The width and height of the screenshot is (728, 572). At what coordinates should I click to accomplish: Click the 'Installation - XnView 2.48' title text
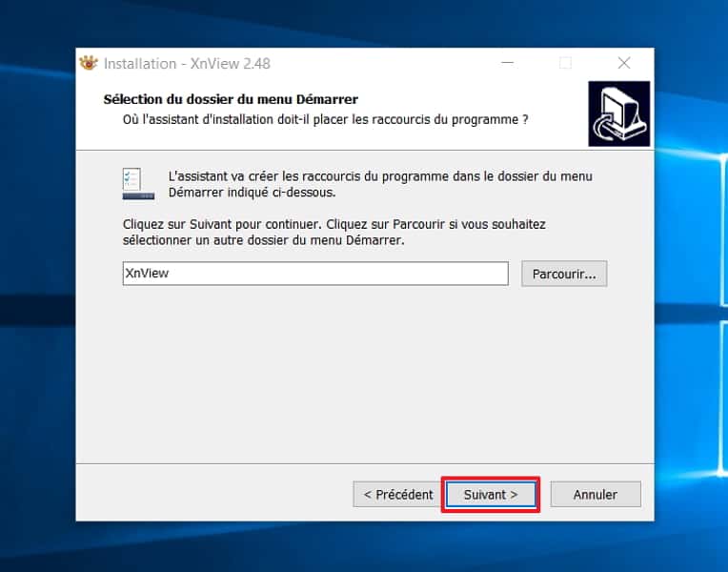point(187,63)
